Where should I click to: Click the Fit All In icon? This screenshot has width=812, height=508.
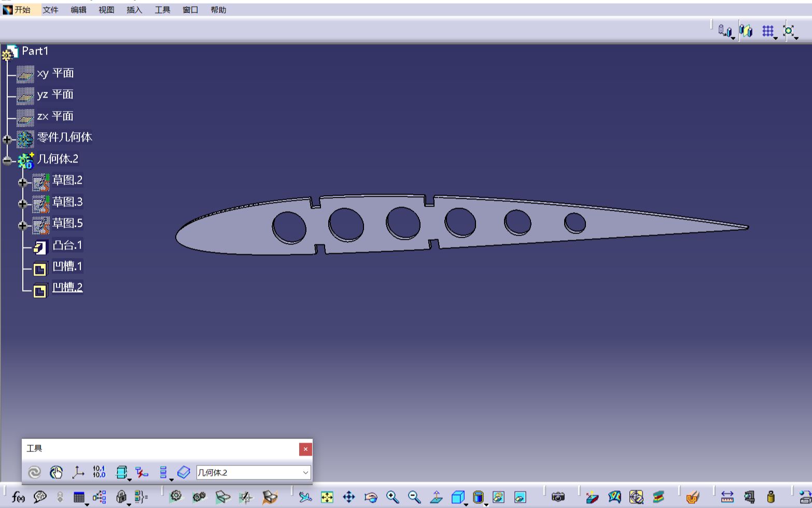pos(327,497)
